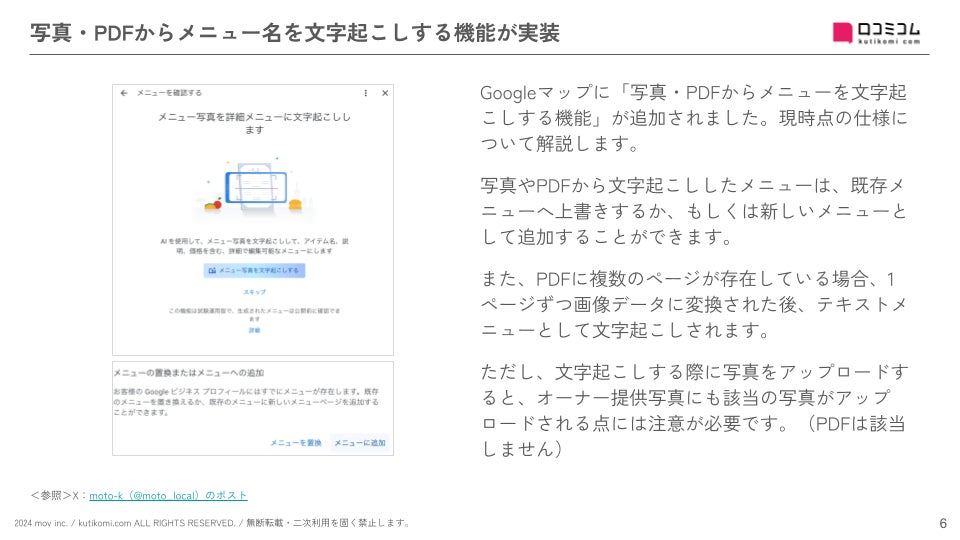Viewport: 960px width, 540px height.
Task: Click the dialog title メニューを確認する
Action: point(169,93)
